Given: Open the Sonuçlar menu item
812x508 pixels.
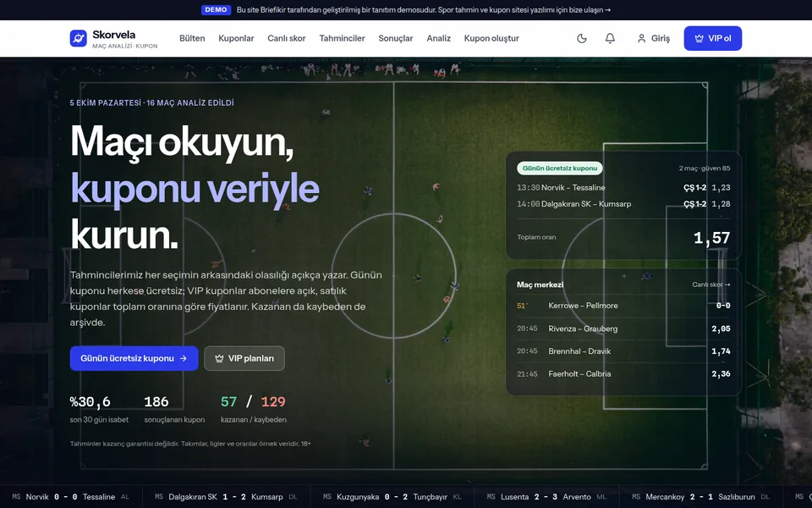Looking at the screenshot, I should (396, 38).
